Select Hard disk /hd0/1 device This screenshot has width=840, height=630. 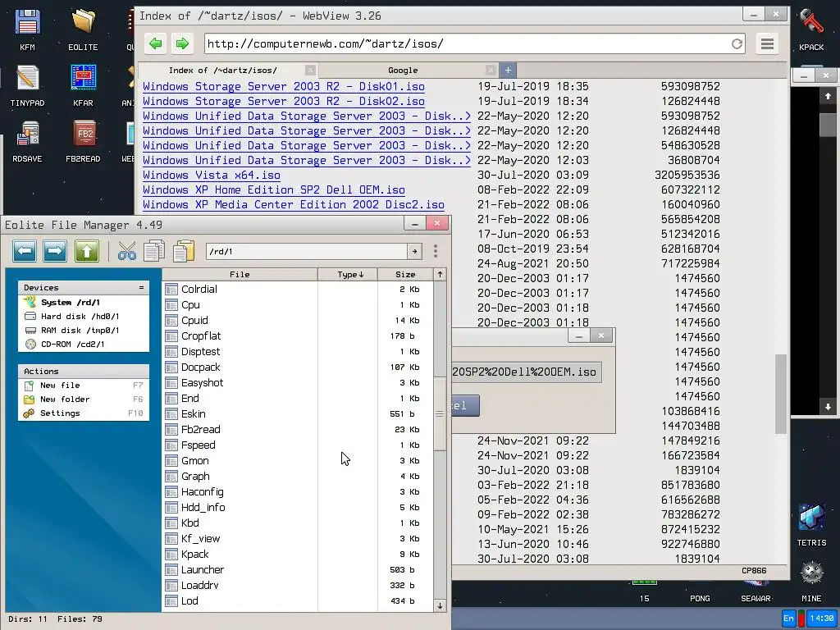tap(84, 316)
